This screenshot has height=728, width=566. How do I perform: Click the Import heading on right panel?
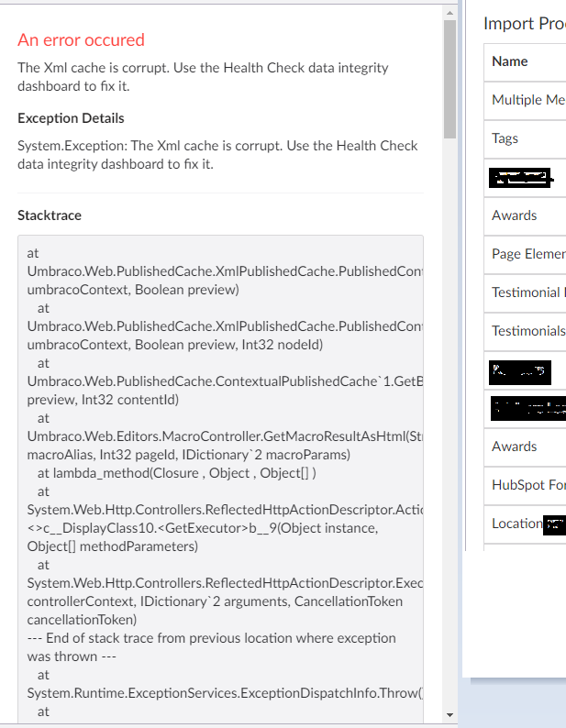click(525, 24)
